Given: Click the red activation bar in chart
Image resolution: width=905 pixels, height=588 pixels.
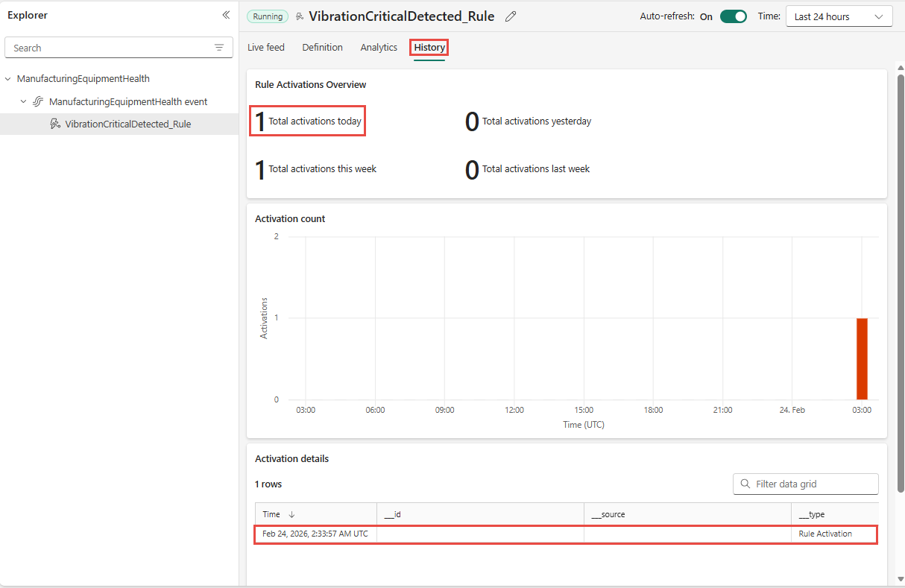Looking at the screenshot, I should 862,359.
